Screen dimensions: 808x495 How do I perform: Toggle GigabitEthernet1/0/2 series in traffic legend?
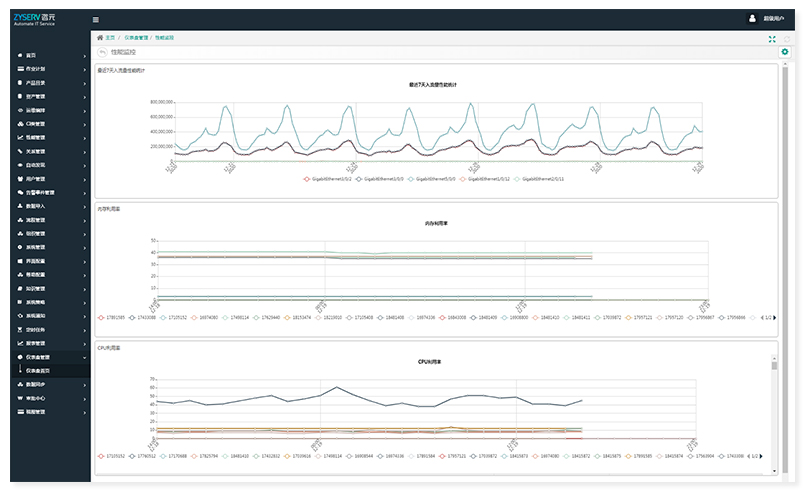330,178
